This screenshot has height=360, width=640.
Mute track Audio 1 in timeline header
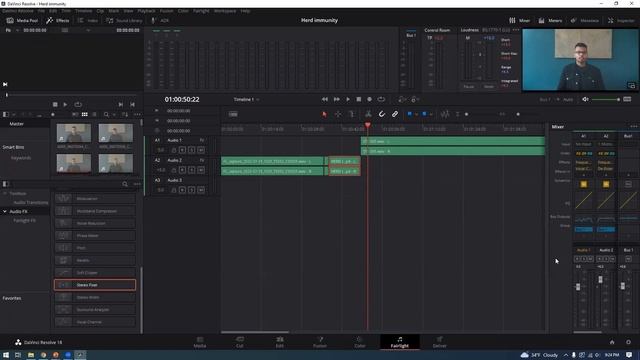pos(201,150)
